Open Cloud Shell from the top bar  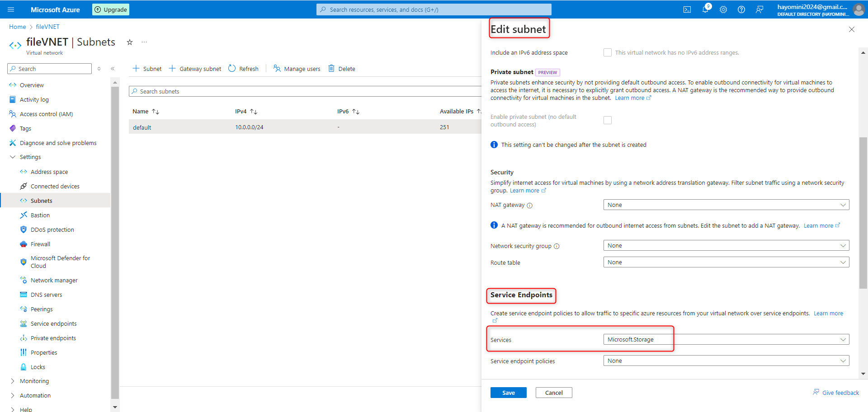687,9
